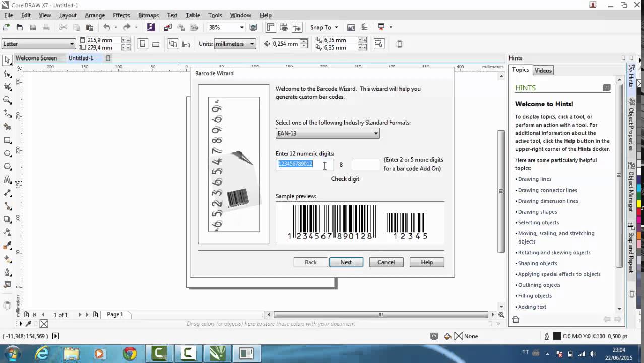The image size is (644, 363).
Task: Expand the Application launcher arrow
Action: pyautogui.click(x=391, y=27)
